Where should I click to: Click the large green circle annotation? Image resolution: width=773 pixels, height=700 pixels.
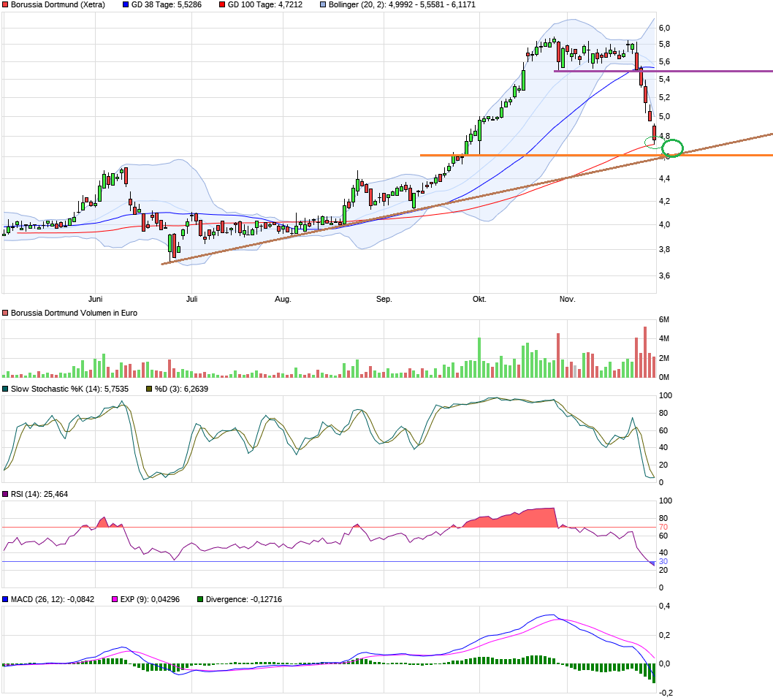pos(672,148)
